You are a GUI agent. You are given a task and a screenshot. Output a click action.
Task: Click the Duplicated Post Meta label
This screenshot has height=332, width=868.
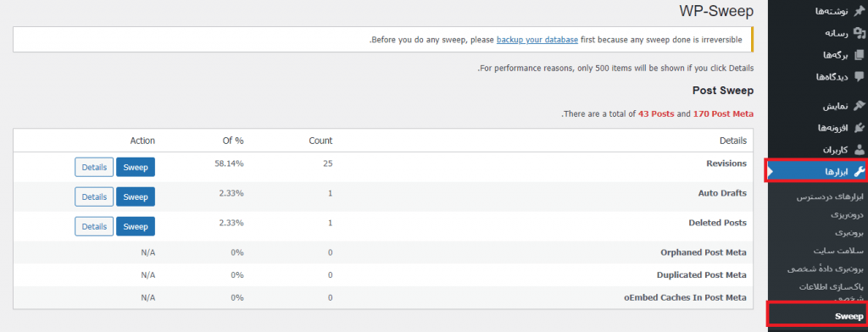[x=702, y=275]
